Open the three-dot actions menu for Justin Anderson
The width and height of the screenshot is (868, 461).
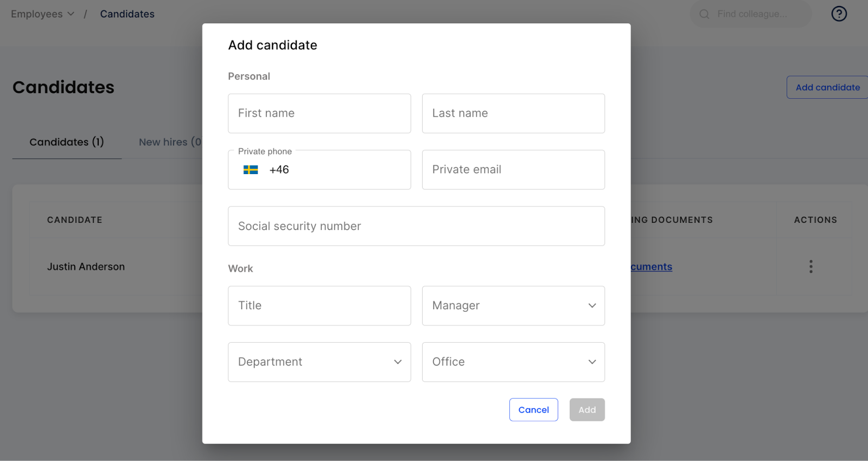pyautogui.click(x=810, y=266)
